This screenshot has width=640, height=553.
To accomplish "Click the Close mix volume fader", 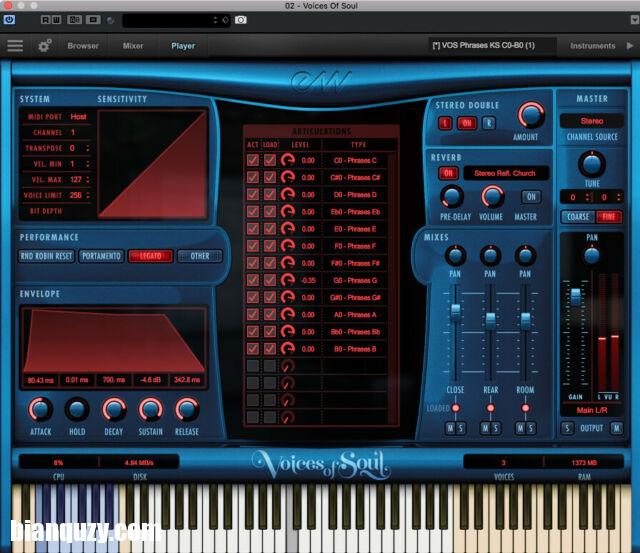I will point(456,312).
